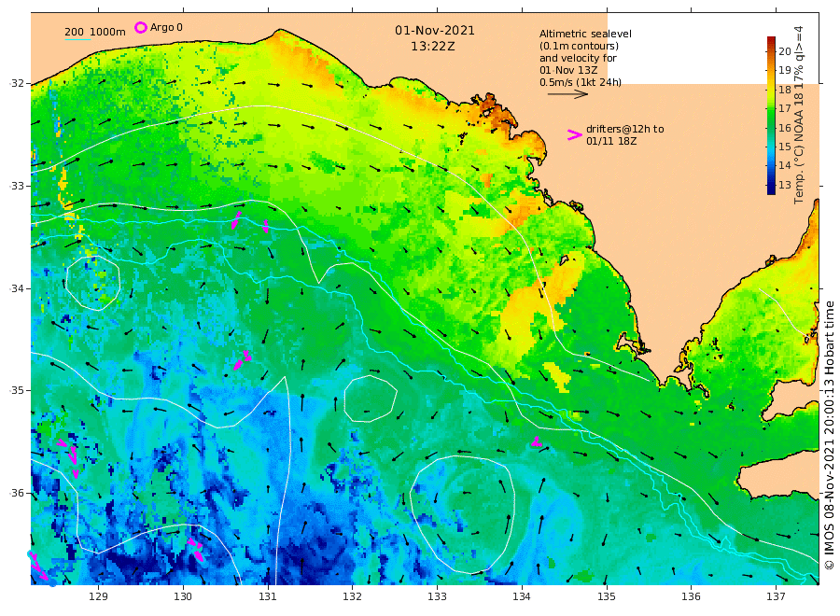Click the magenta drifter arrow legend icon

click(x=574, y=135)
